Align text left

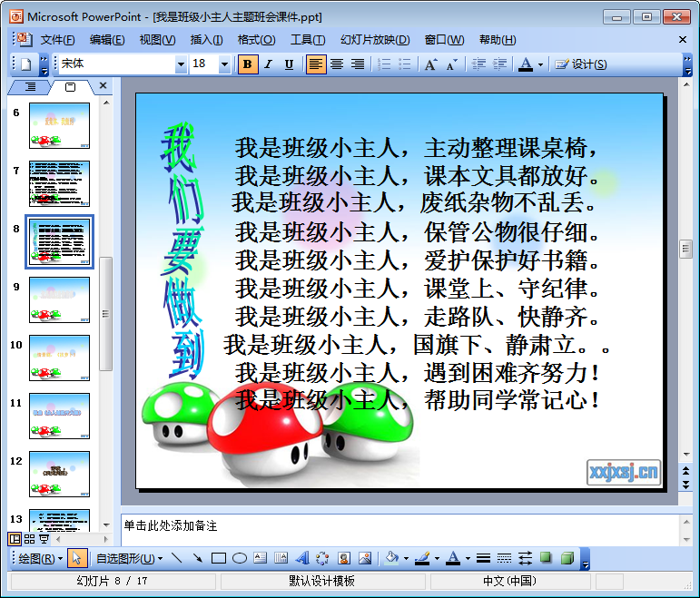(x=316, y=64)
